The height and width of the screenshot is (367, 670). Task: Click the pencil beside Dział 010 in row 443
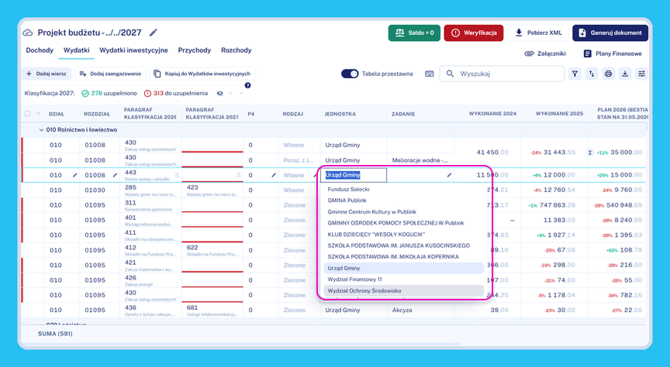click(75, 175)
